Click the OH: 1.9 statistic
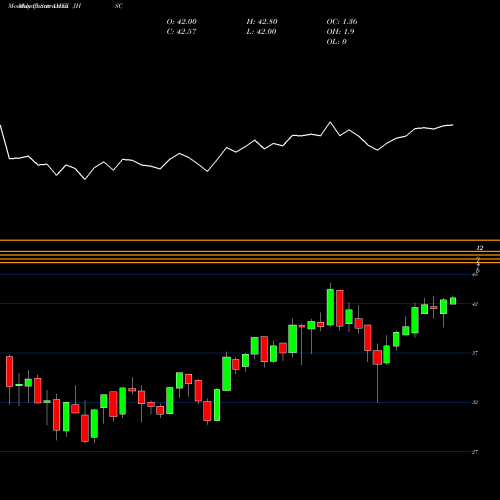The image size is (500, 500). (340, 32)
